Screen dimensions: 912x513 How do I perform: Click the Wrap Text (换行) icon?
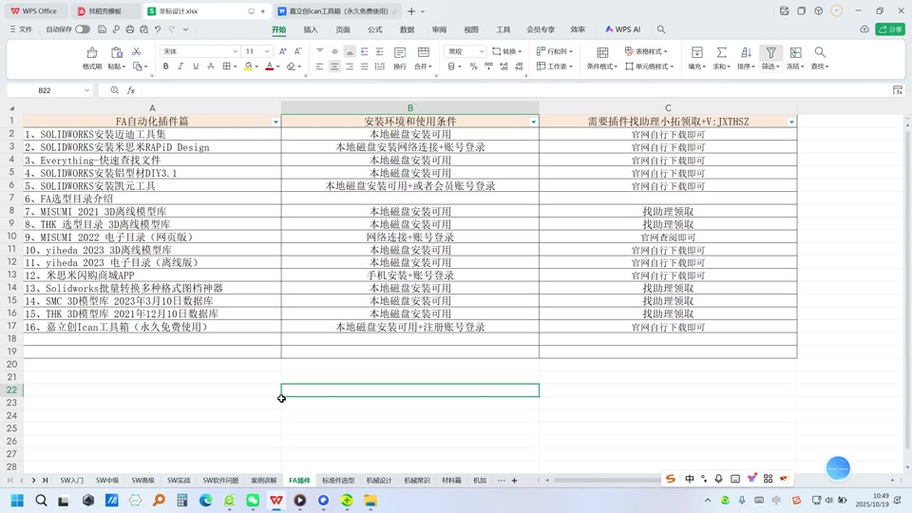pyautogui.click(x=400, y=53)
